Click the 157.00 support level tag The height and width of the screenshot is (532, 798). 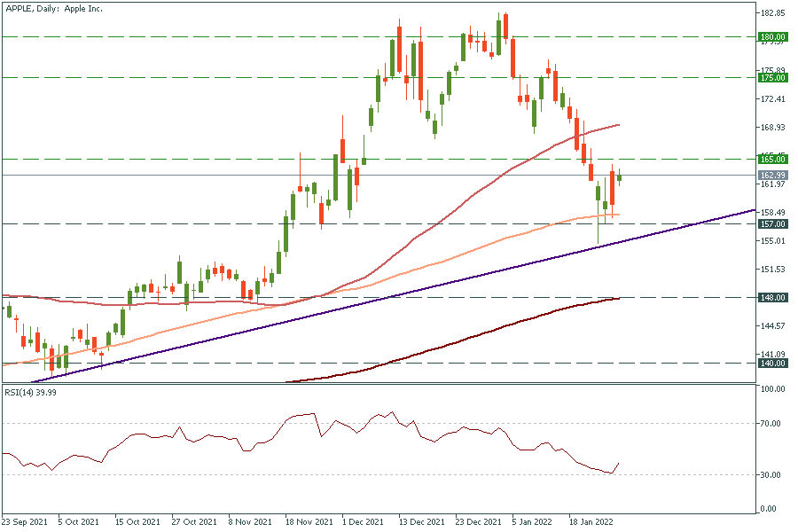click(773, 224)
